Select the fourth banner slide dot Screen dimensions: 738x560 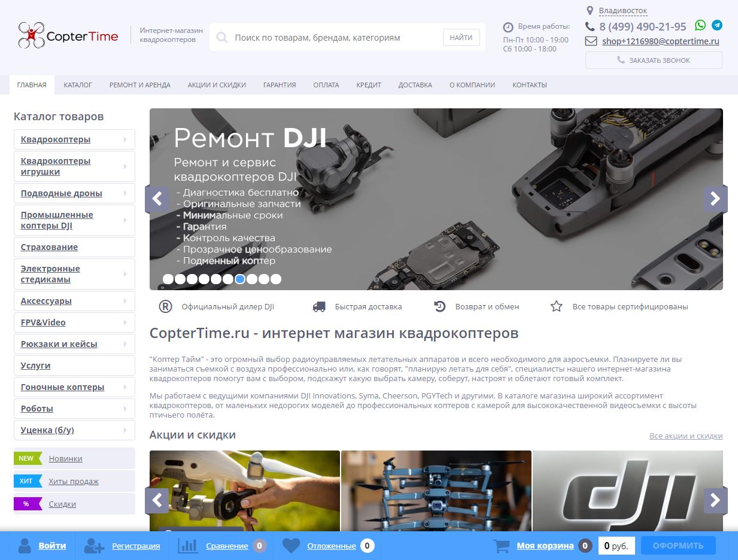[x=204, y=279]
